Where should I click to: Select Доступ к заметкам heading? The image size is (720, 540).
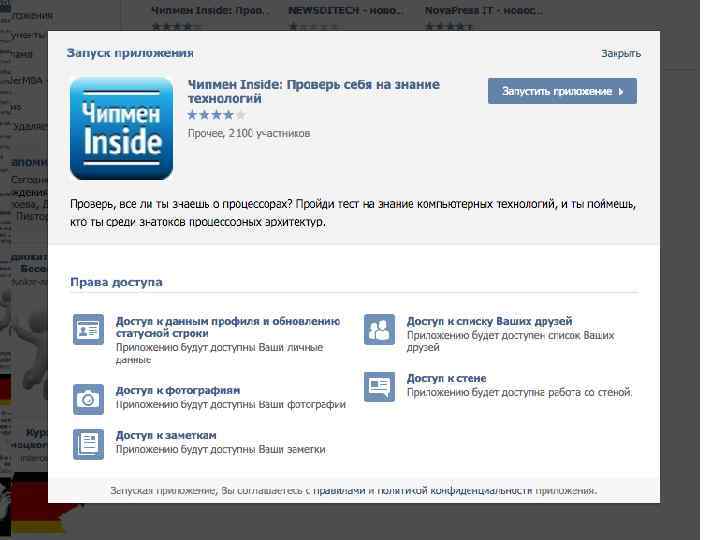pyautogui.click(x=166, y=435)
